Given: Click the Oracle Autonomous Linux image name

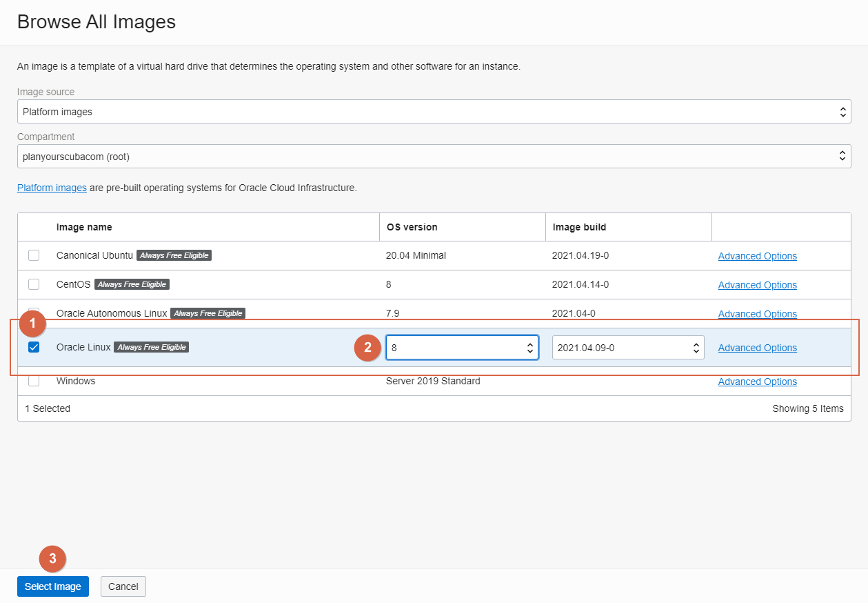Looking at the screenshot, I should [x=112, y=313].
